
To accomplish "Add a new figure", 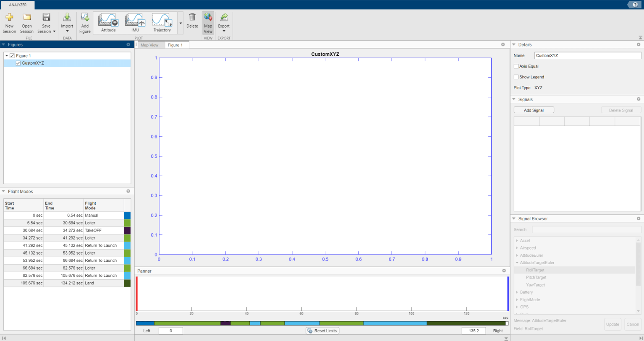I will pos(85,23).
